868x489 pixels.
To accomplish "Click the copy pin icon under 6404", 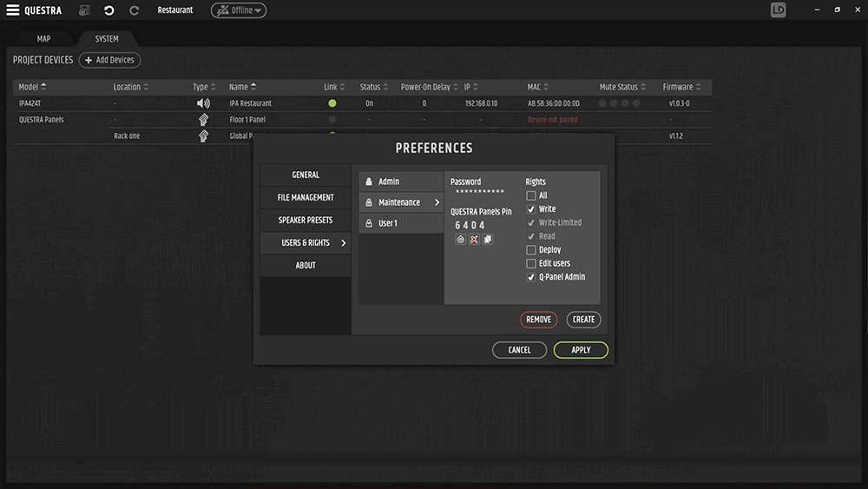I will (x=487, y=239).
